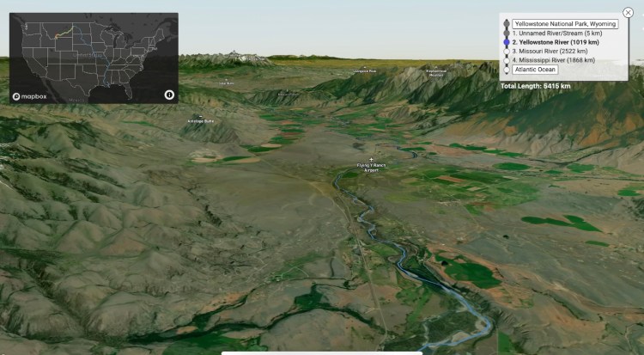Select the white dot beside Missouri River
The height and width of the screenshot is (355, 644).
point(507,52)
